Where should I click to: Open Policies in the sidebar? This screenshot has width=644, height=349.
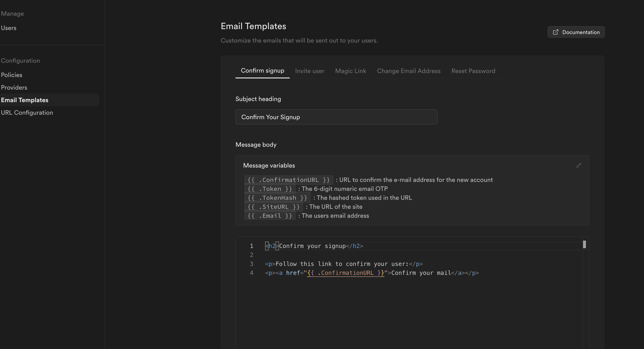(x=11, y=75)
